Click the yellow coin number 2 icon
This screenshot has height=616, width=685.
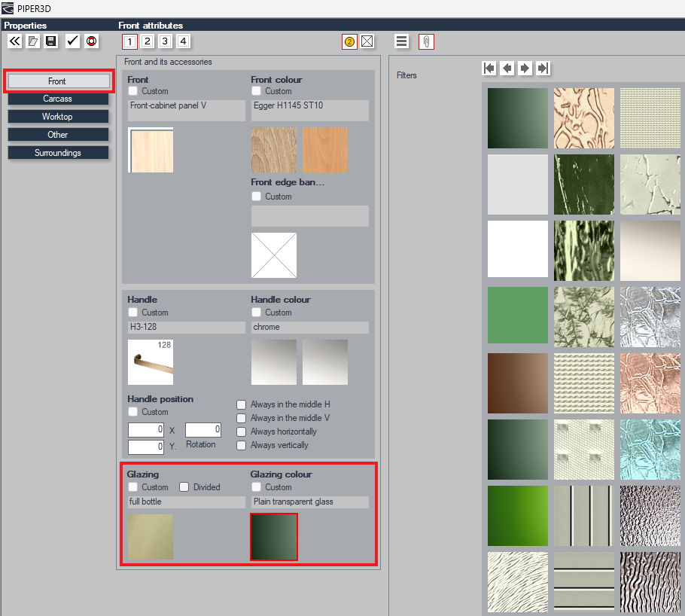[349, 42]
